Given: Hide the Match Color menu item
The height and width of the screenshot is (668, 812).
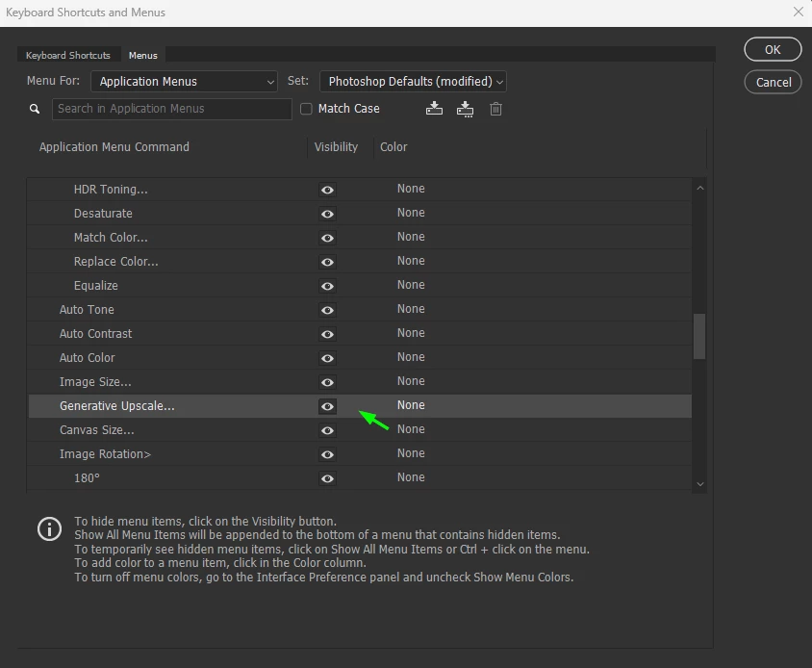Looking at the screenshot, I should tap(327, 238).
